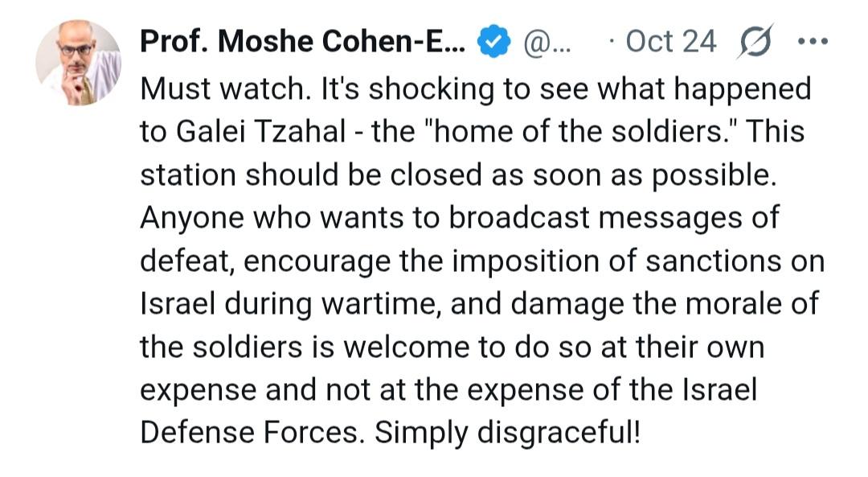Click "defeat, encourage the imposition" text
868x477 pixels.
tap(346, 262)
